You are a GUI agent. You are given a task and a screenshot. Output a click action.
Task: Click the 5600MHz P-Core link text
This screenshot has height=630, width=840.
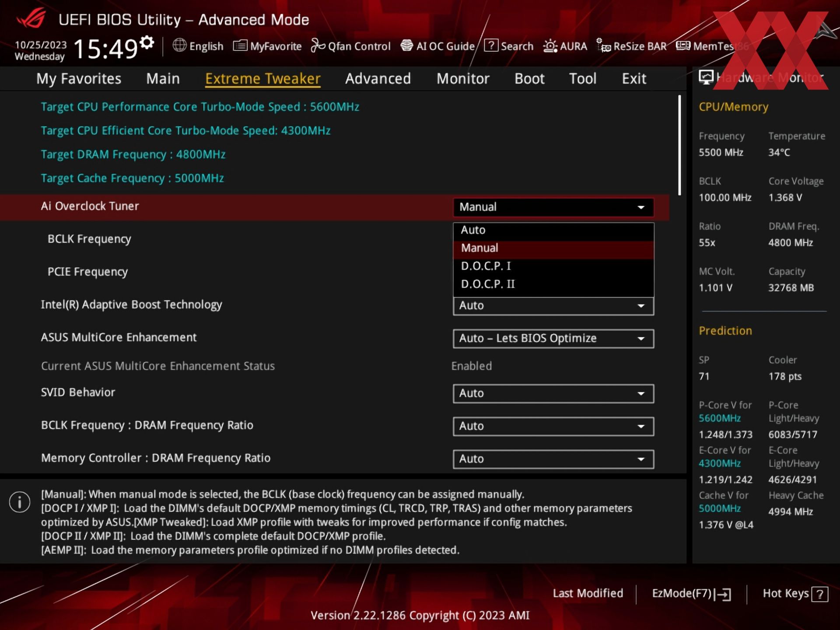click(720, 418)
